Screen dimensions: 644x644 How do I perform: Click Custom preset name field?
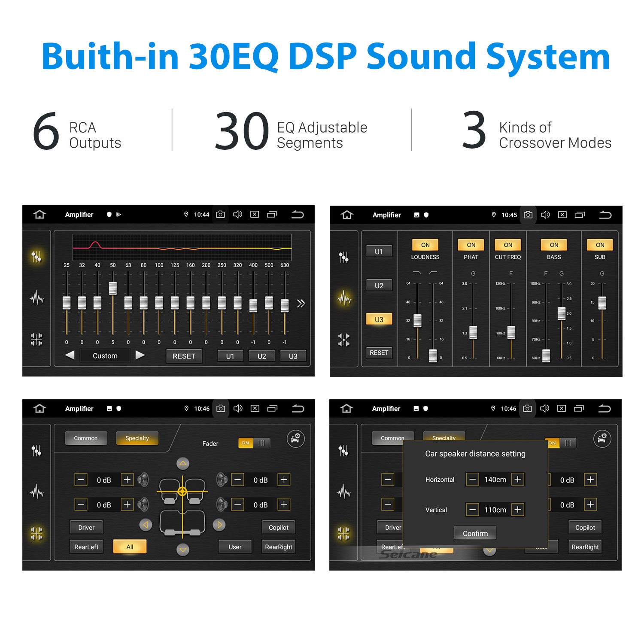pos(105,355)
